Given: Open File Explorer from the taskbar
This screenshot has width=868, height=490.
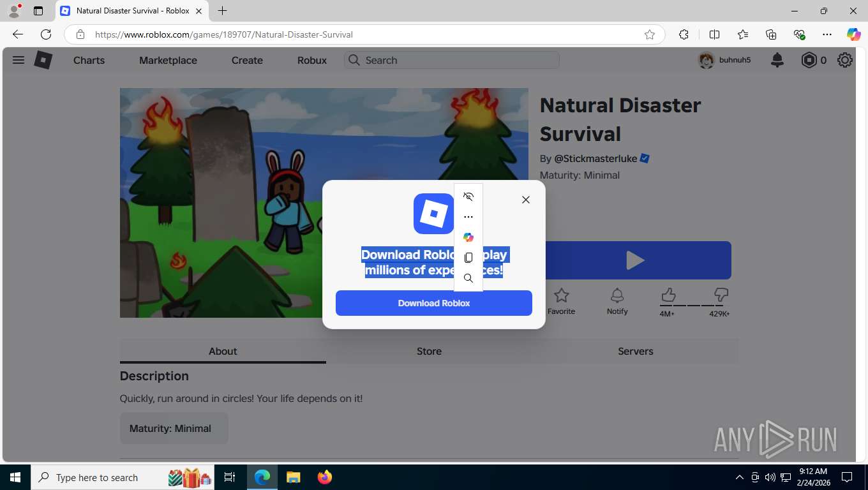Looking at the screenshot, I should click(293, 477).
